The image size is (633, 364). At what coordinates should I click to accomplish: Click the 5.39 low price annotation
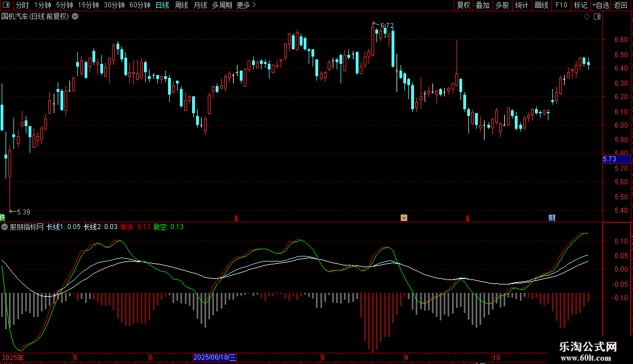(24, 212)
